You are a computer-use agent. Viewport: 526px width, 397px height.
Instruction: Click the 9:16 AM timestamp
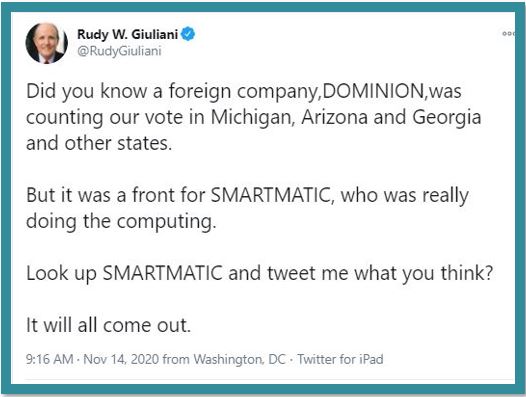49,359
